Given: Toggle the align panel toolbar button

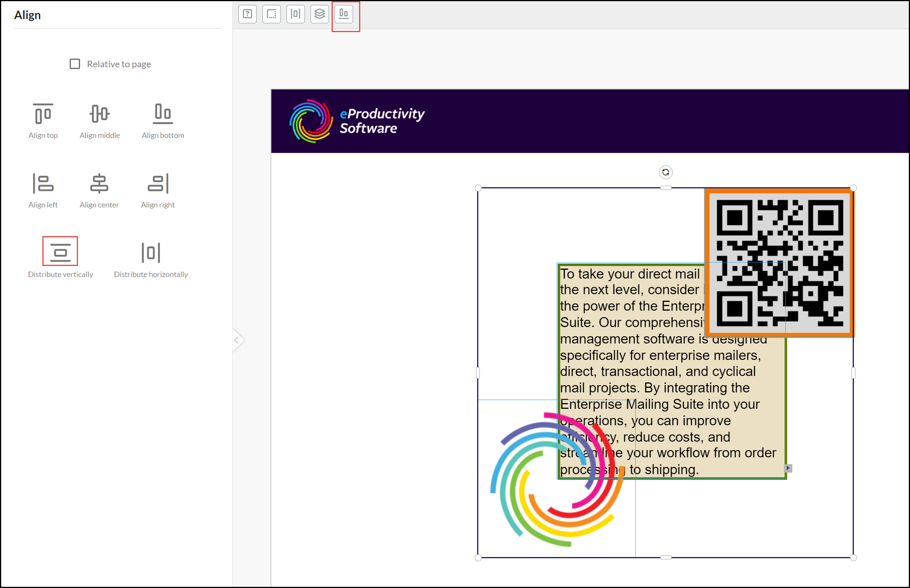Looking at the screenshot, I should [x=344, y=14].
